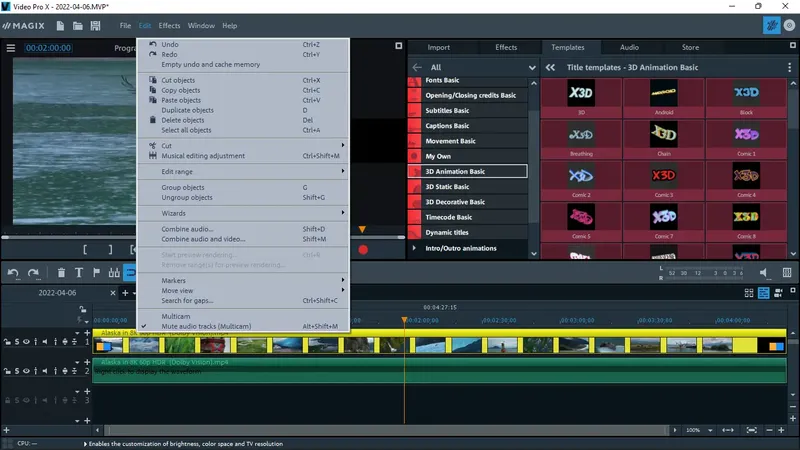This screenshot has height=450, width=800.
Task: Toggle Mute audio tracks (Multicam) checkmark entry
Action: coord(243,326)
